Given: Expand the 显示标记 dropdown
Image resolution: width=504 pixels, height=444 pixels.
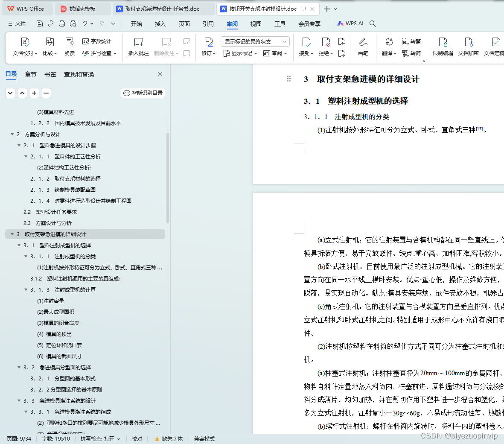Looking at the screenshot, I should pyautogui.click(x=240, y=53).
